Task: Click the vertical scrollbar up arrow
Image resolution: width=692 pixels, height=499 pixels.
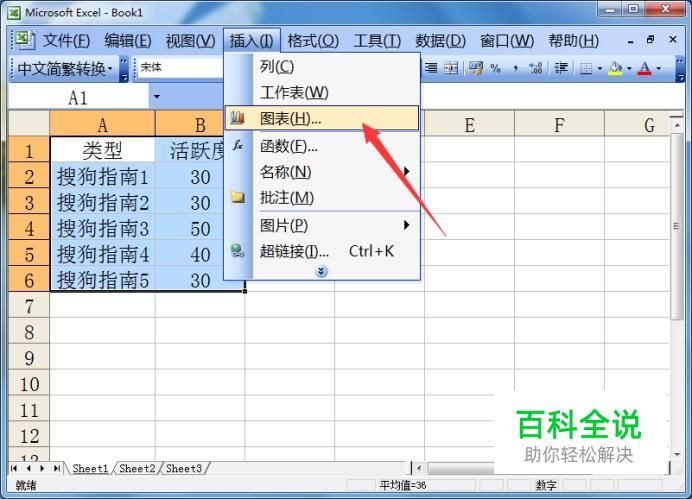Action: [677, 125]
